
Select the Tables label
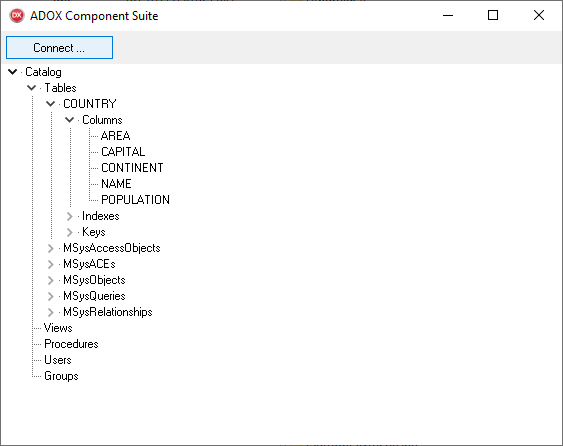point(60,88)
